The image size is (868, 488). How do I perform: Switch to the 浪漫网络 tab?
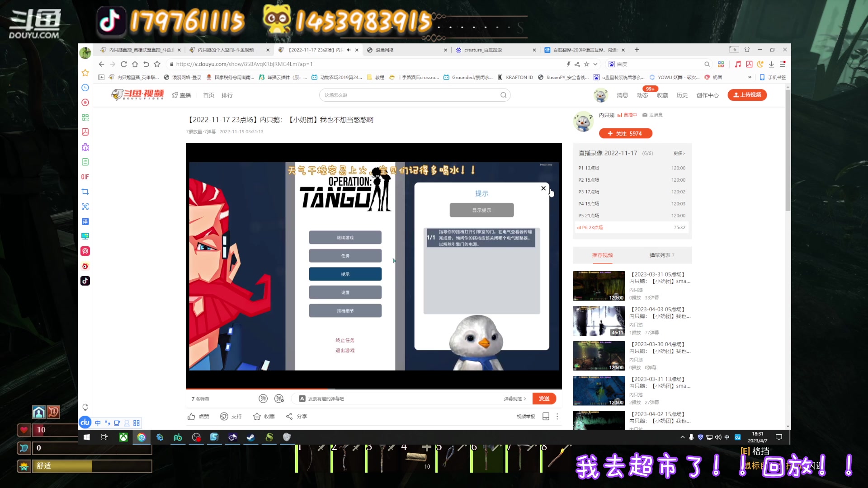click(x=406, y=50)
